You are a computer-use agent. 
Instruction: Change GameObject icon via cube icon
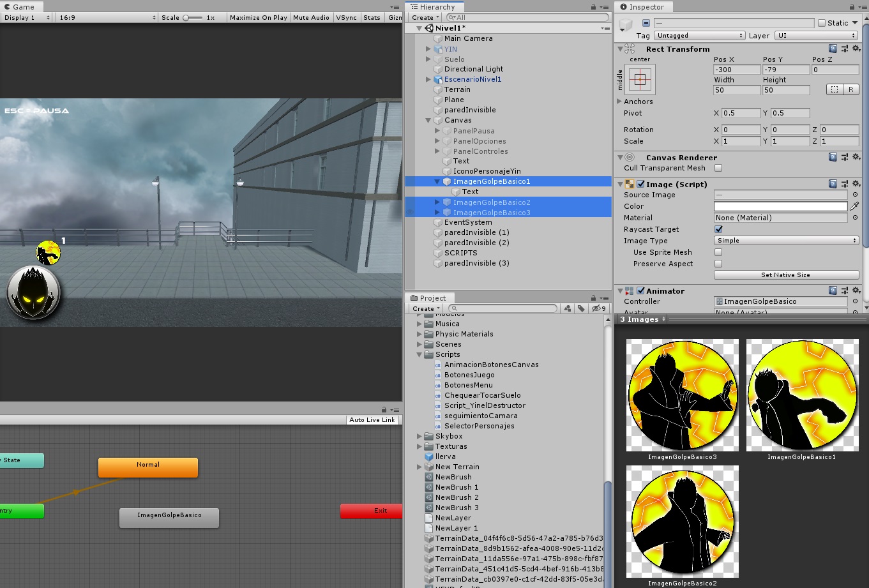626,26
